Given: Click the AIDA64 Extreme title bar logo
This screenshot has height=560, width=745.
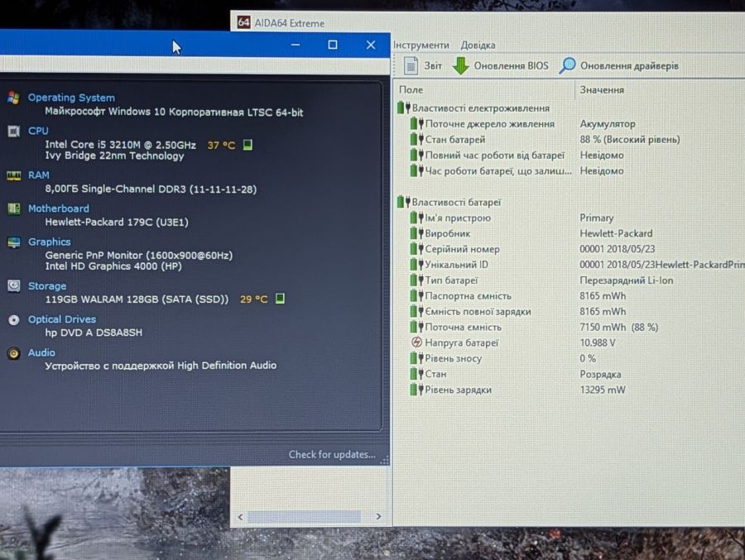Looking at the screenshot, I should click(x=243, y=22).
